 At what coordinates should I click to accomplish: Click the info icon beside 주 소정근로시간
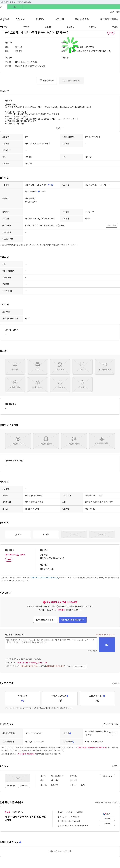tap(39, 191)
